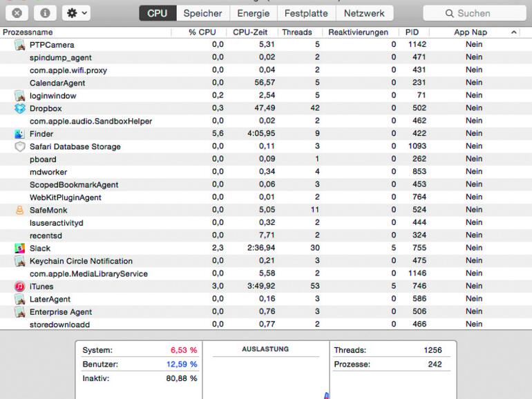
Task: Click Slack CPU time 2:36,94
Action: coord(261,248)
